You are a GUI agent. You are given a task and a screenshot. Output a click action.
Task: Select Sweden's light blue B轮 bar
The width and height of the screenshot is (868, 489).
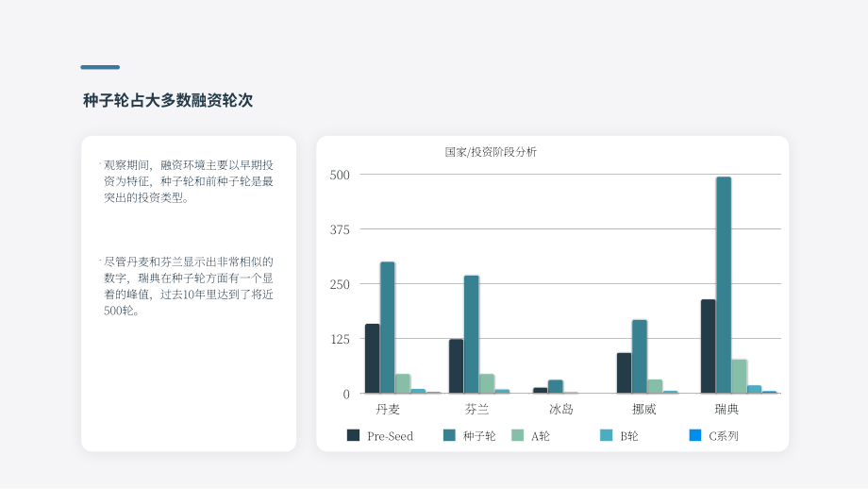click(755, 389)
